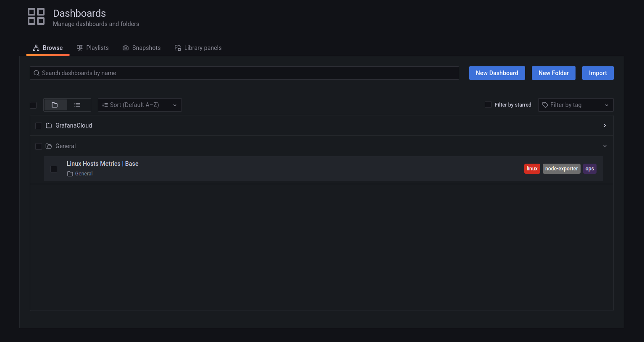
Task: Switch to list view icon
Action: coord(77,105)
